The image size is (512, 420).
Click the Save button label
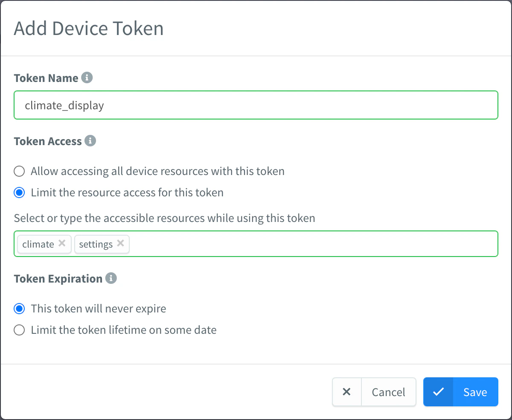click(x=475, y=392)
